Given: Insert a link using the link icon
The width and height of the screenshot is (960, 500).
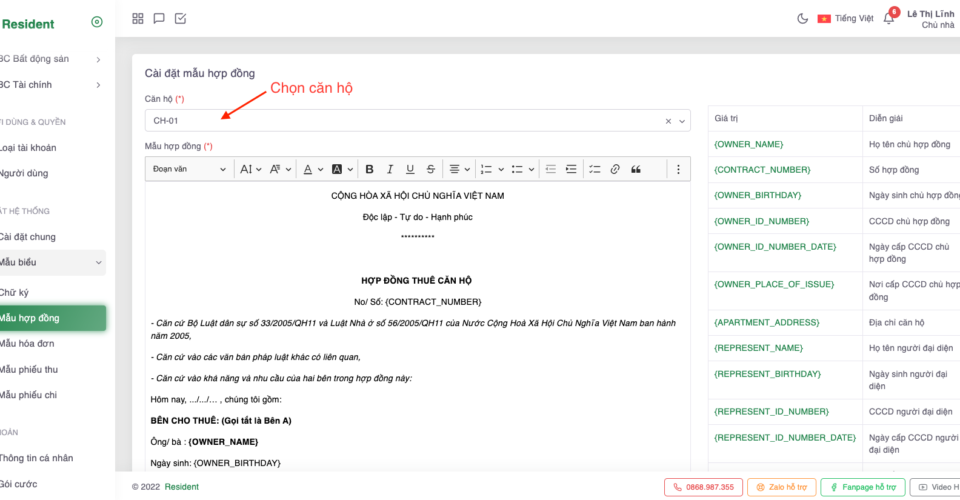Looking at the screenshot, I should point(615,169).
